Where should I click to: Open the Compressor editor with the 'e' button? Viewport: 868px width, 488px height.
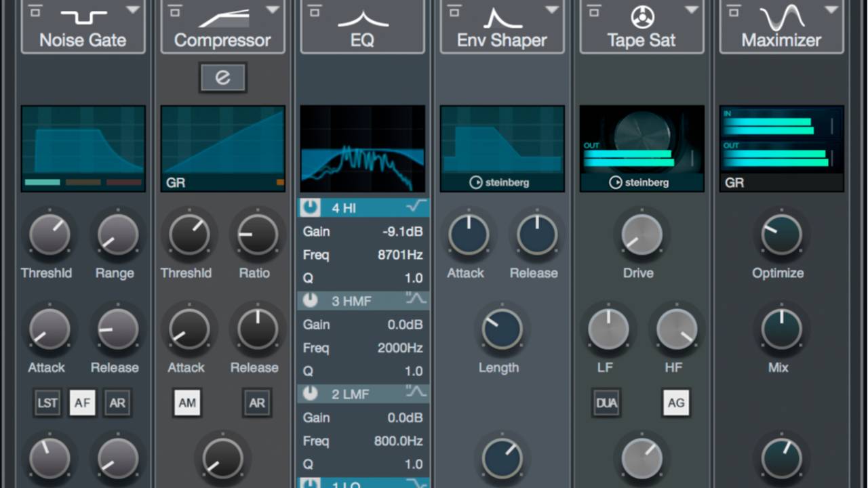222,77
